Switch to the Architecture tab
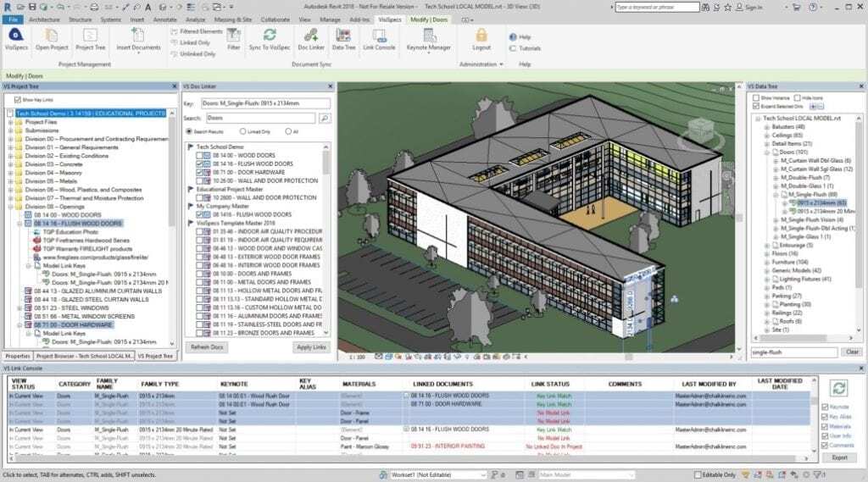Viewport: 868px width, 482px height. tap(44, 19)
